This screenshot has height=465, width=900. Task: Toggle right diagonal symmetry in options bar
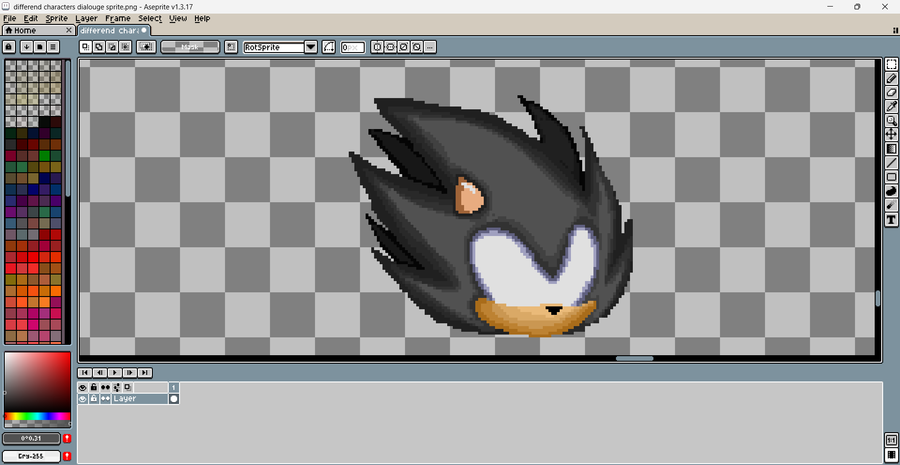coord(404,47)
